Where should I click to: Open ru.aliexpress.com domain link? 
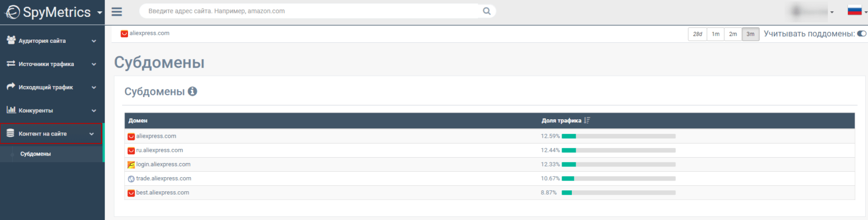[159, 150]
